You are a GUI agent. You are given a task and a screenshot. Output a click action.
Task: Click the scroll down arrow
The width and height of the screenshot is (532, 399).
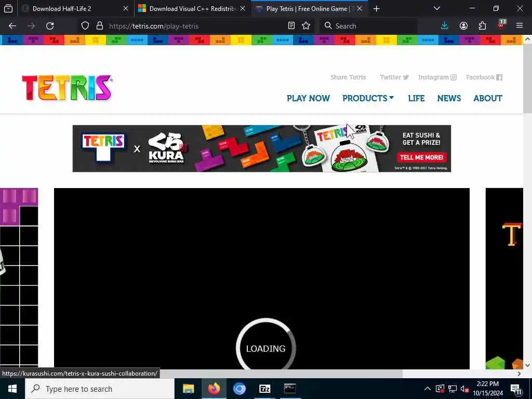tap(527, 365)
